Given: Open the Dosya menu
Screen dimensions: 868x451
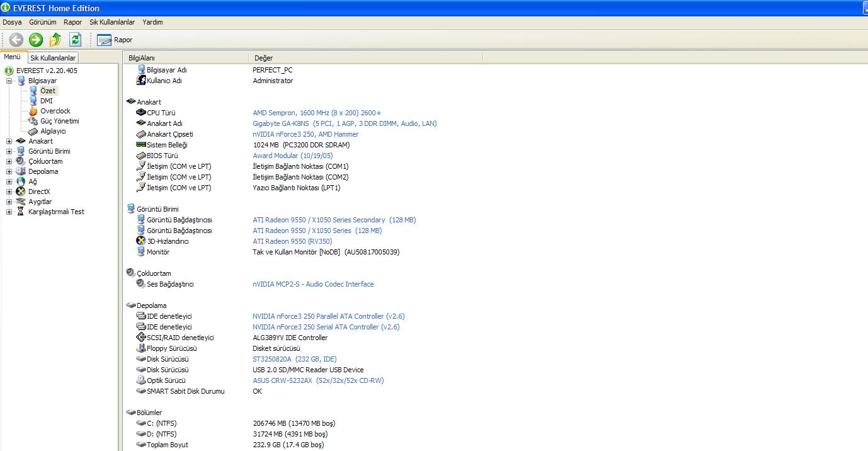Looking at the screenshot, I should [x=12, y=22].
